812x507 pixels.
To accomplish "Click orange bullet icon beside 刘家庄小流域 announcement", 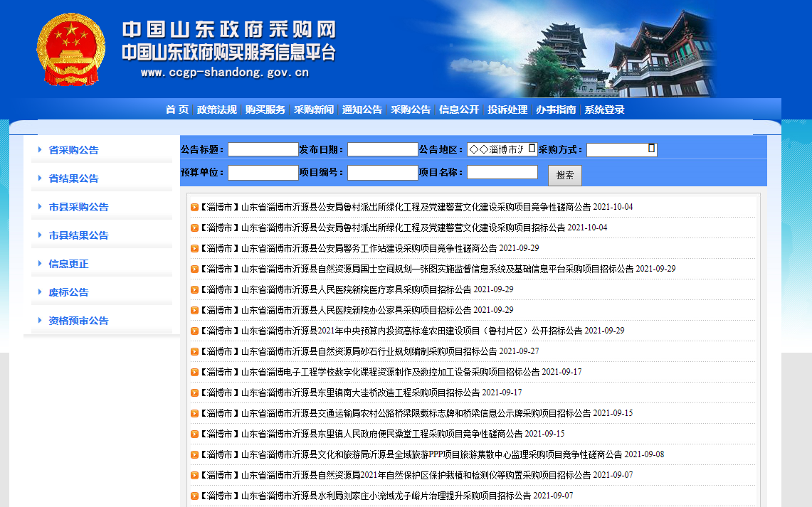I will pos(194,496).
